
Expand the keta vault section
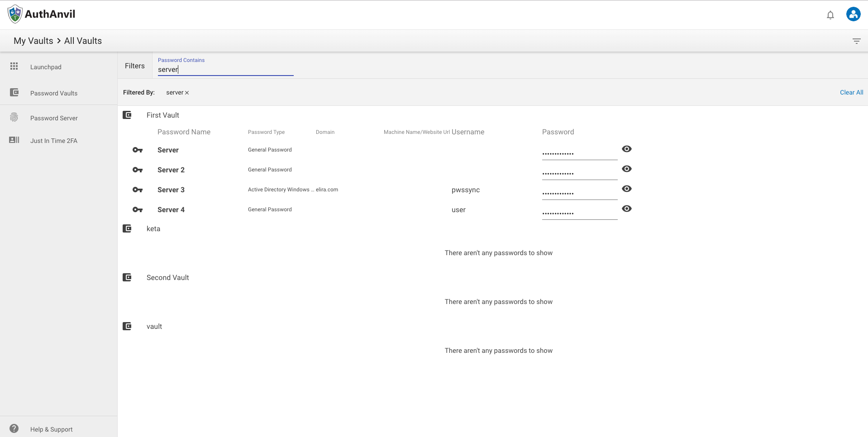point(153,229)
